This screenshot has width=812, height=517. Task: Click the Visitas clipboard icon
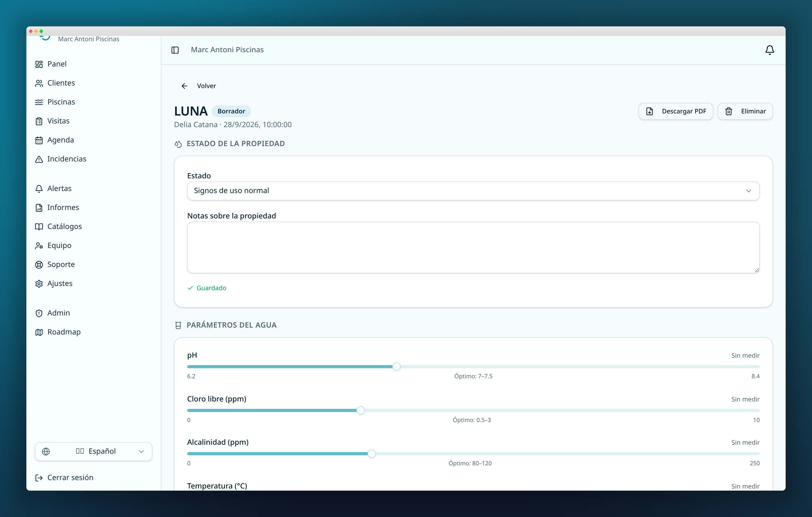pos(39,121)
